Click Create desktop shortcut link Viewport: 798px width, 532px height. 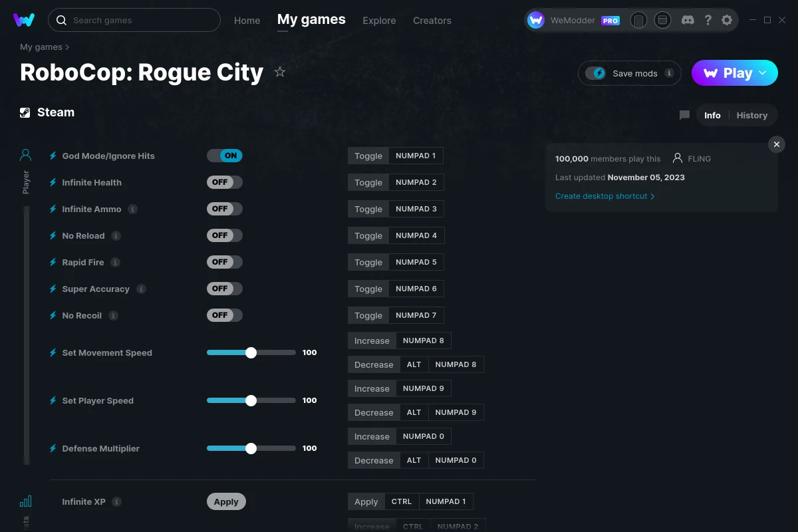tap(605, 196)
